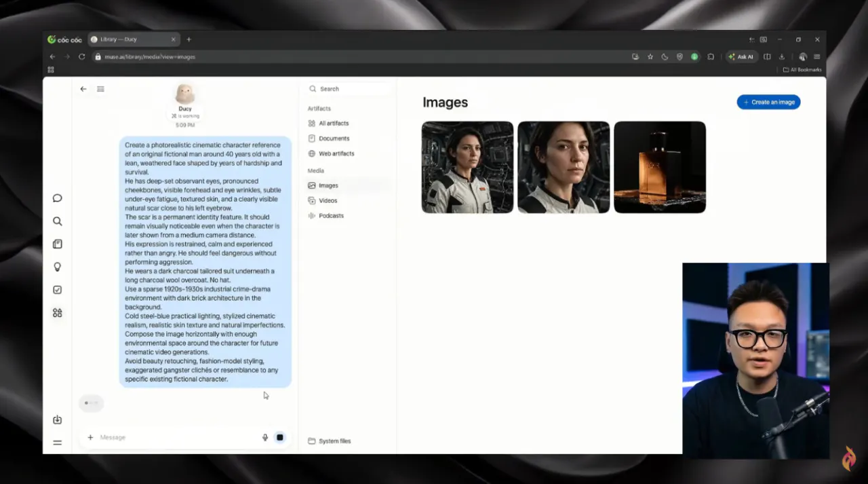This screenshot has height=484, width=868.
Task: Open All Bookmarks folder
Action: (x=802, y=69)
